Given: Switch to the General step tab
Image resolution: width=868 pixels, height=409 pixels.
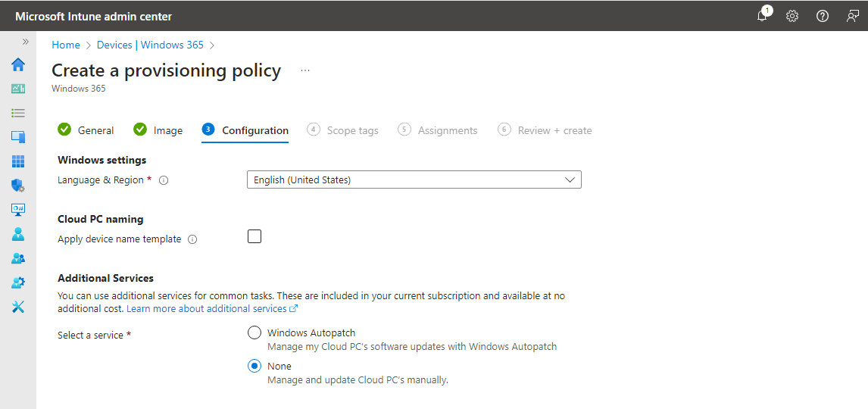Looking at the screenshot, I should click(x=86, y=130).
